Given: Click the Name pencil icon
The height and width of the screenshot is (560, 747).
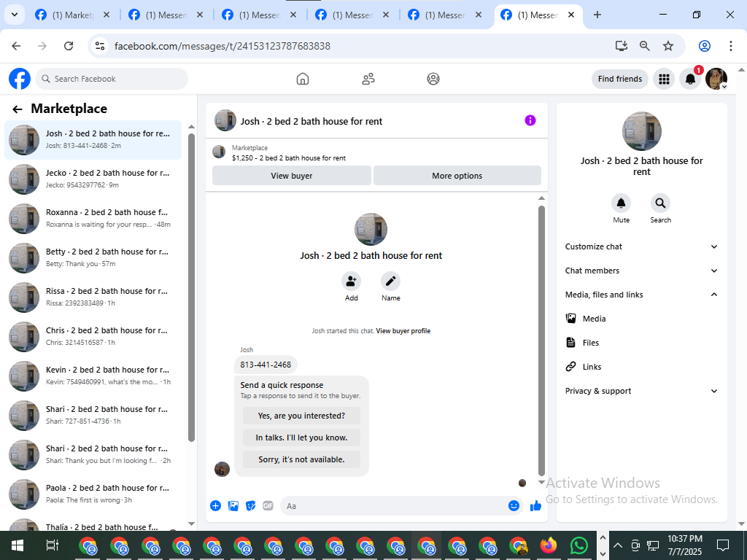Looking at the screenshot, I should [x=391, y=281].
